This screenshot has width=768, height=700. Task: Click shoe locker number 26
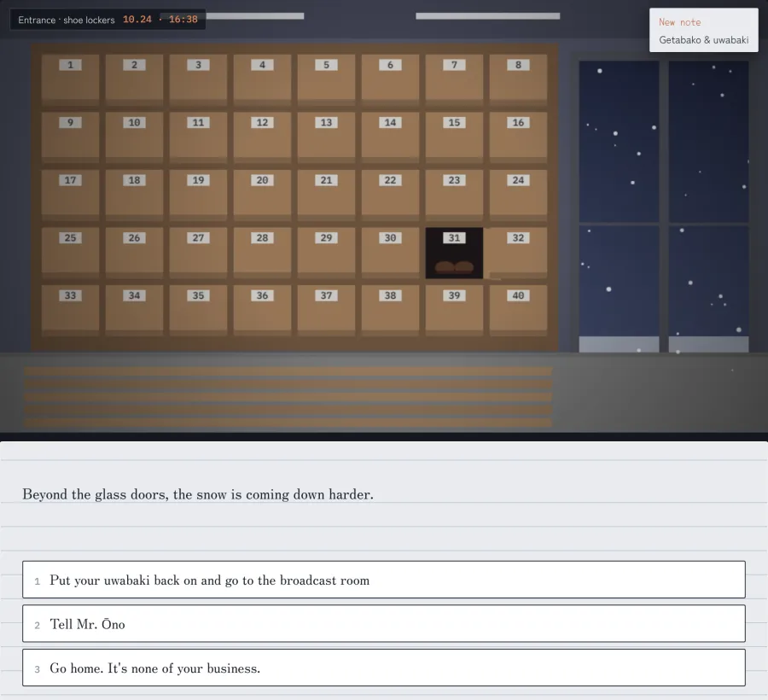pos(134,253)
